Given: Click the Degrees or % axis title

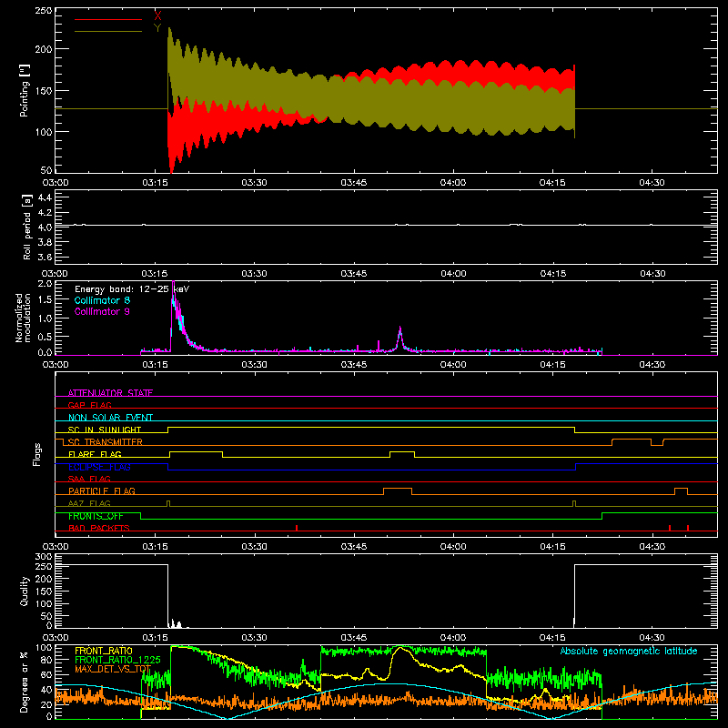Looking at the screenshot, I should (25, 682).
